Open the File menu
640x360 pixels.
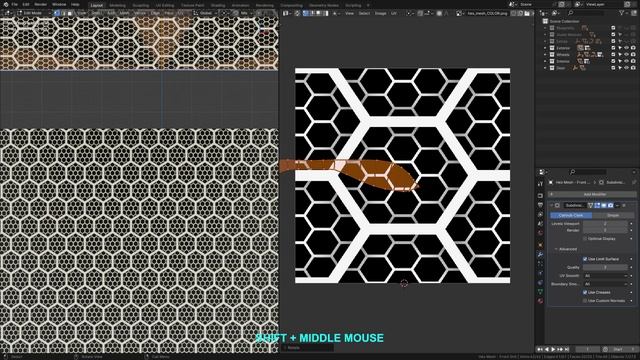(x=15, y=4)
